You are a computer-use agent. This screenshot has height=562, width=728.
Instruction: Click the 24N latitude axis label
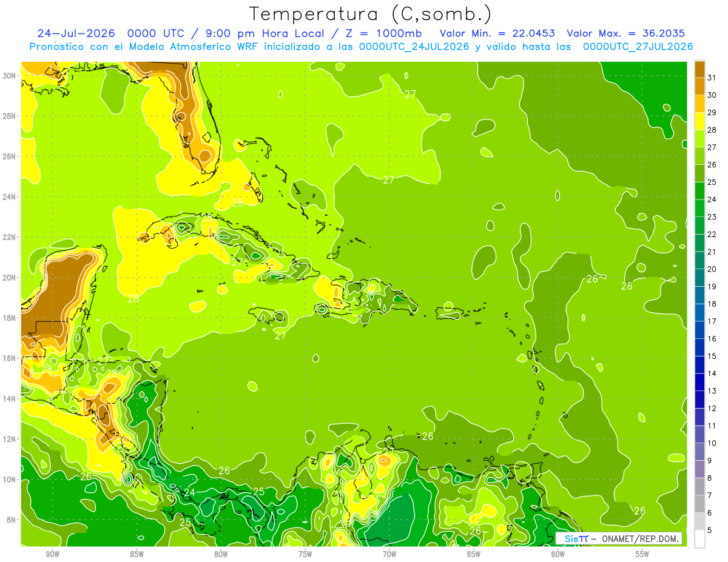coord(10,196)
